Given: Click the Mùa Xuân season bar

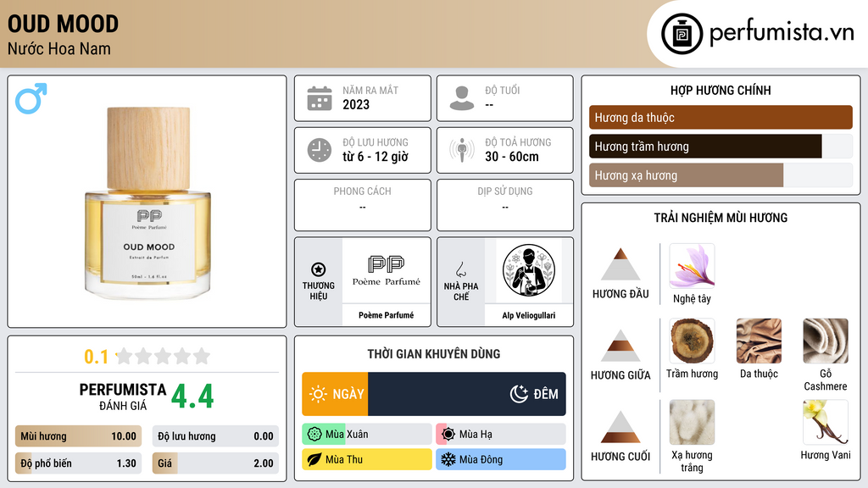Looking at the screenshot, I should 367,435.
